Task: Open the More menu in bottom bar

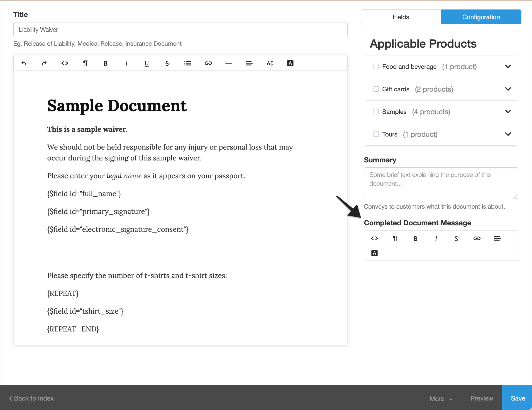Action: pyautogui.click(x=441, y=399)
